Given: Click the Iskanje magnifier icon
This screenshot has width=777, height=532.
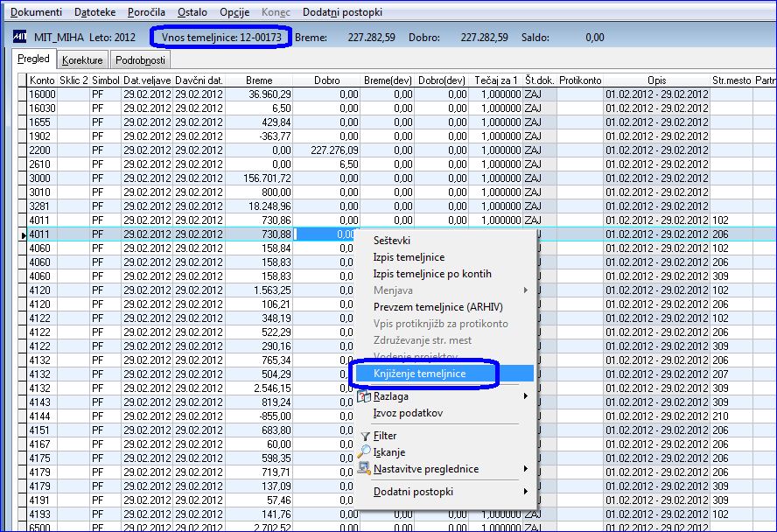Looking at the screenshot, I should tap(364, 451).
